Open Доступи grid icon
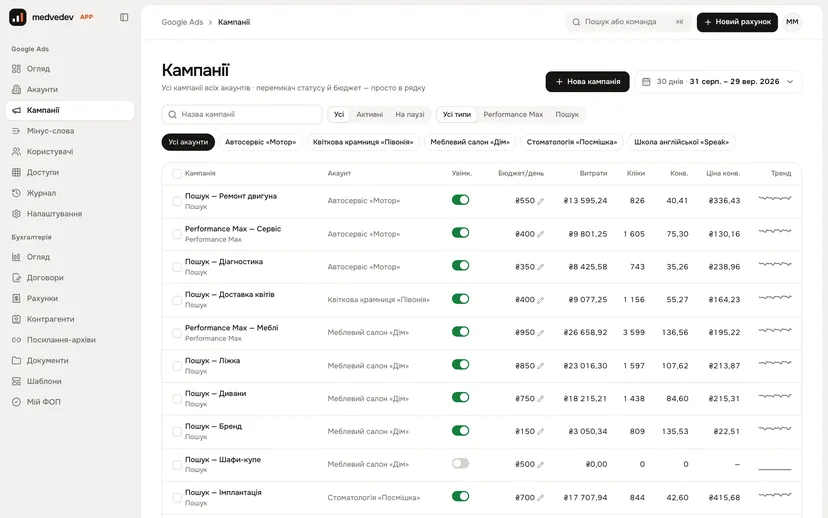 [16, 172]
